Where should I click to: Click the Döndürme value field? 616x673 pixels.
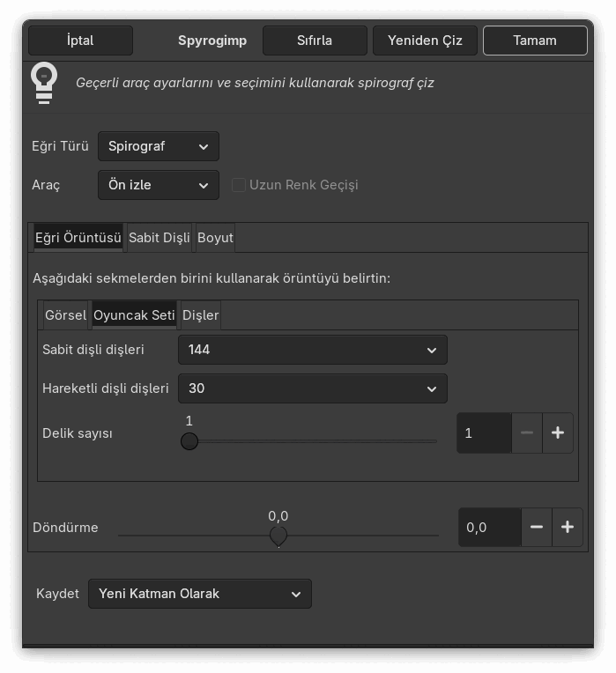click(x=490, y=528)
